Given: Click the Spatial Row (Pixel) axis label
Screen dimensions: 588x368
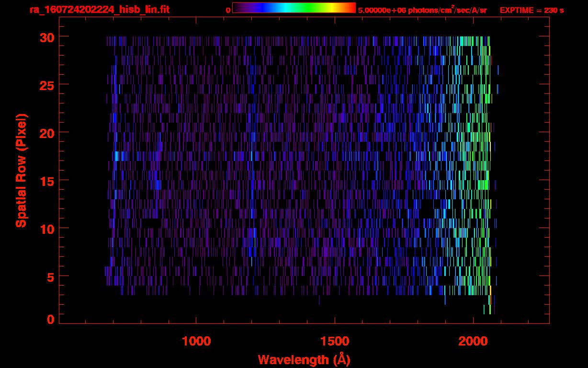Looking at the screenshot, I should click(x=21, y=171).
